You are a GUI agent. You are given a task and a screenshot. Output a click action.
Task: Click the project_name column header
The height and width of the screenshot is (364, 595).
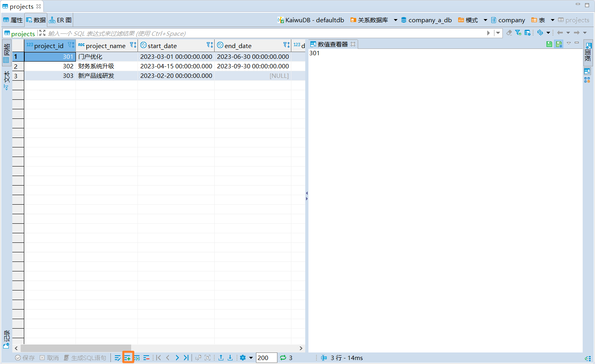point(107,46)
